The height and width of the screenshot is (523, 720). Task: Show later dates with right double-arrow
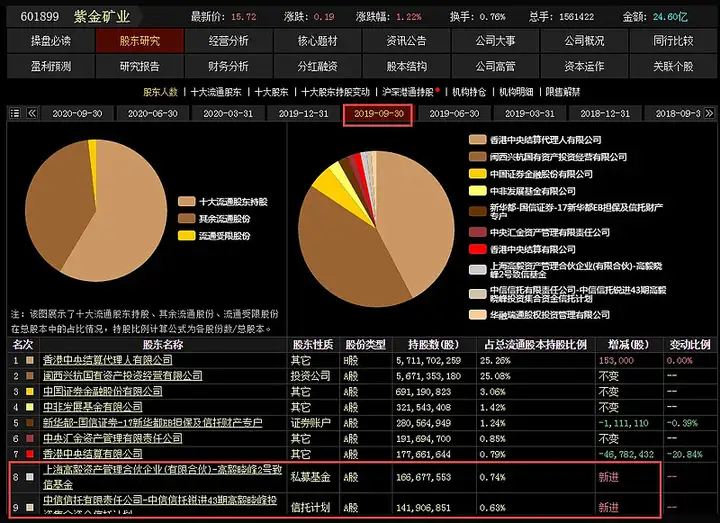[709, 113]
